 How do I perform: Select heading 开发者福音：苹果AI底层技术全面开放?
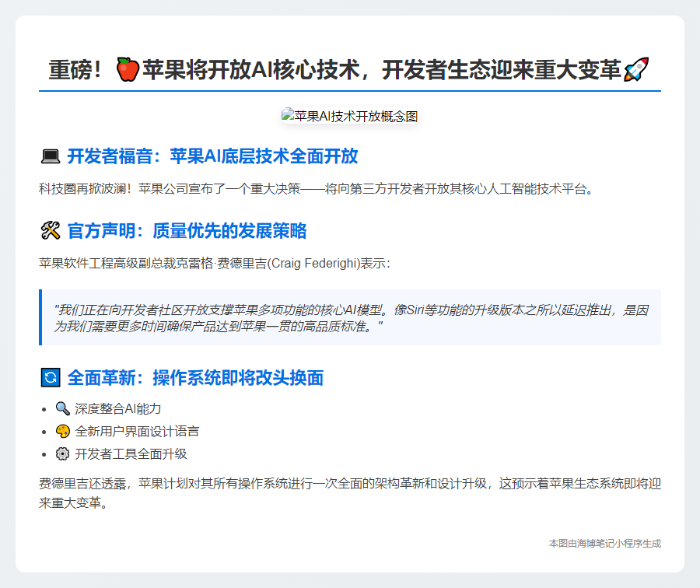tap(212, 156)
